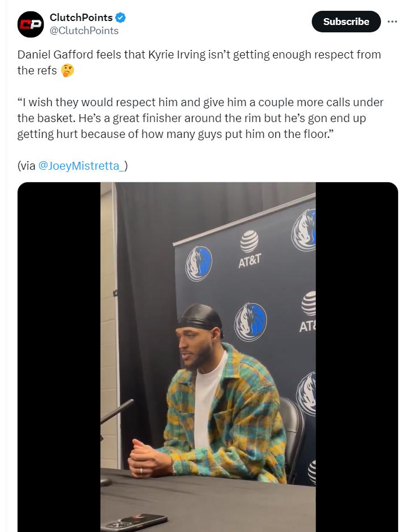Click the blue verified badge
Viewport: 406px width, 532px height.
click(120, 18)
